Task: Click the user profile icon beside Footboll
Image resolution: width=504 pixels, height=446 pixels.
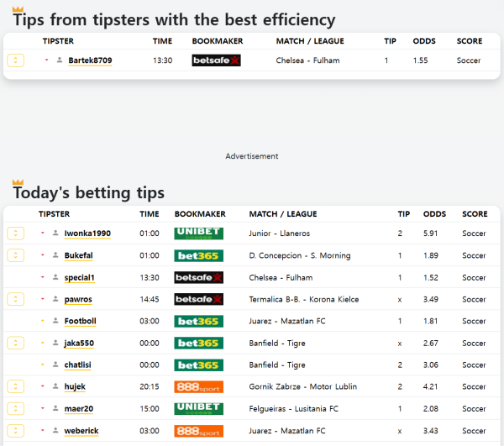Action: click(x=55, y=321)
